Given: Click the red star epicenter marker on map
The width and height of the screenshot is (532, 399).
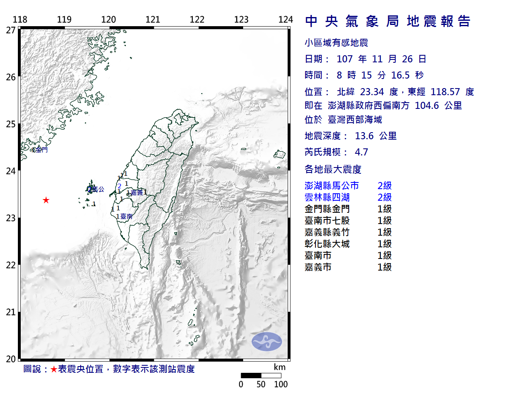Looking at the screenshot, I should click(46, 200).
